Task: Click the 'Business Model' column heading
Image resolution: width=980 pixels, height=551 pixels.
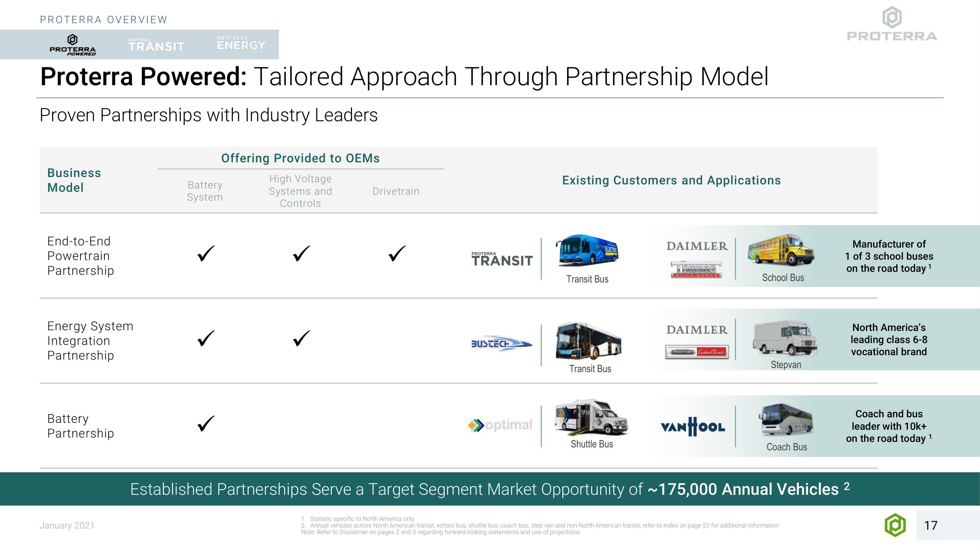Action: click(x=74, y=180)
